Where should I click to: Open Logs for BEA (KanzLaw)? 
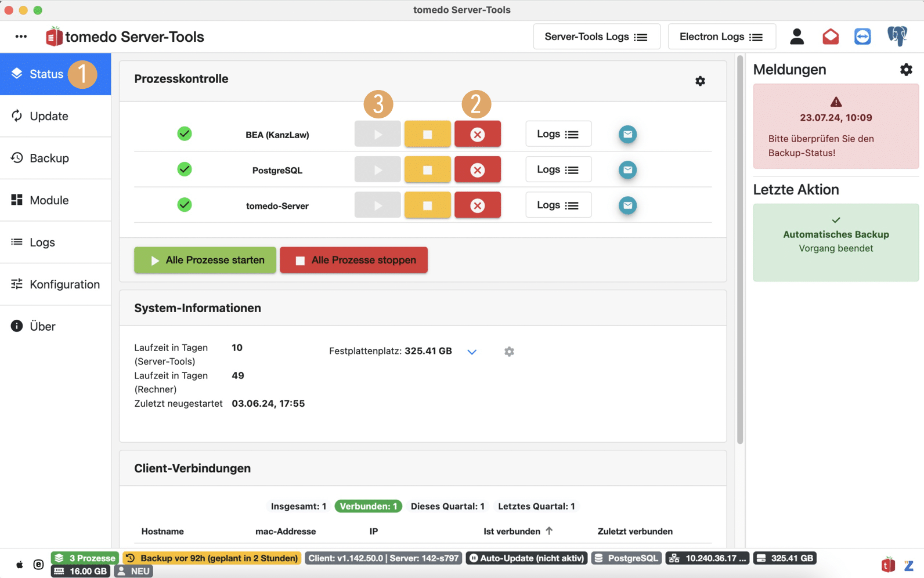click(x=558, y=134)
